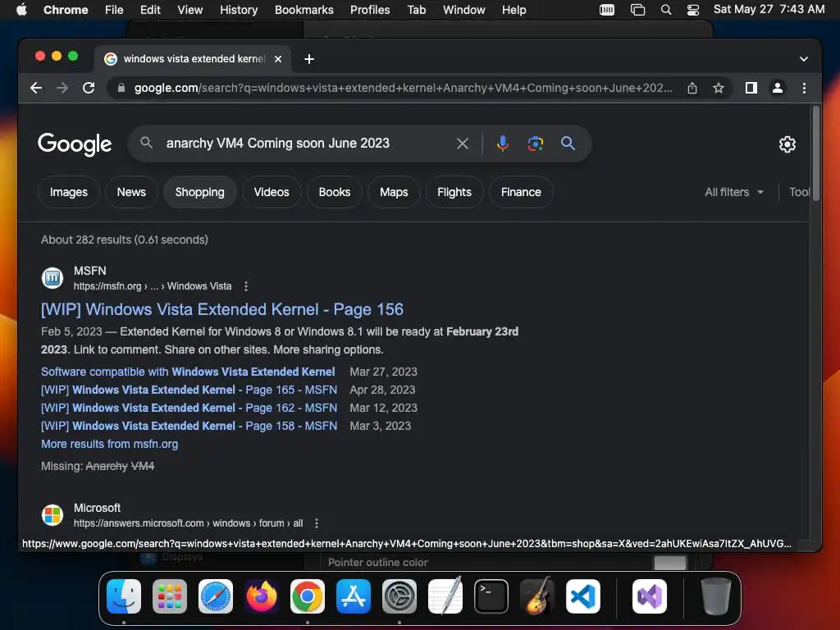
Task: Open the Apple menu
Action: coord(21,10)
